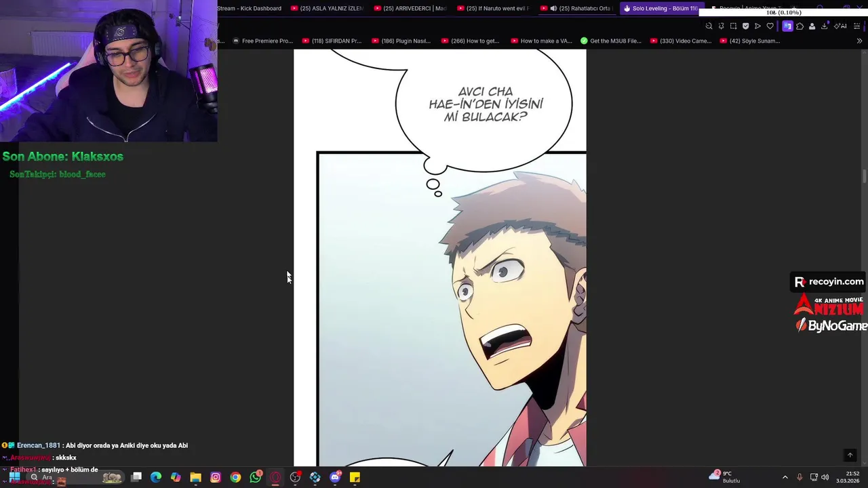This screenshot has width=868, height=488.
Task: Open the highlighted translate extension icon
Action: click(787, 26)
